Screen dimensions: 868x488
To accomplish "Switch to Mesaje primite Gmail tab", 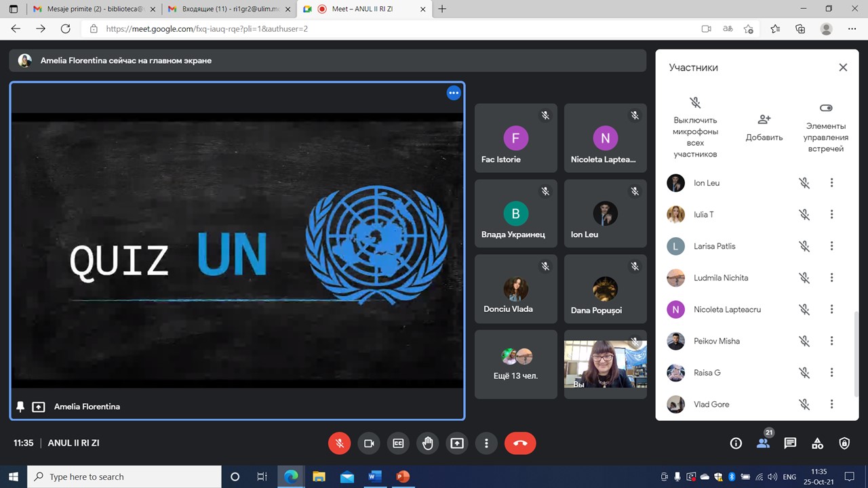I will click(93, 9).
